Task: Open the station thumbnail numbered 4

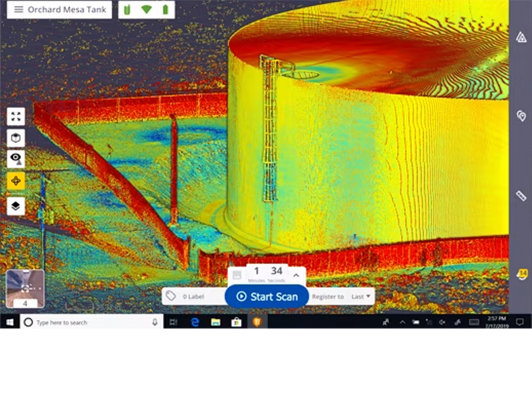Action: point(25,289)
